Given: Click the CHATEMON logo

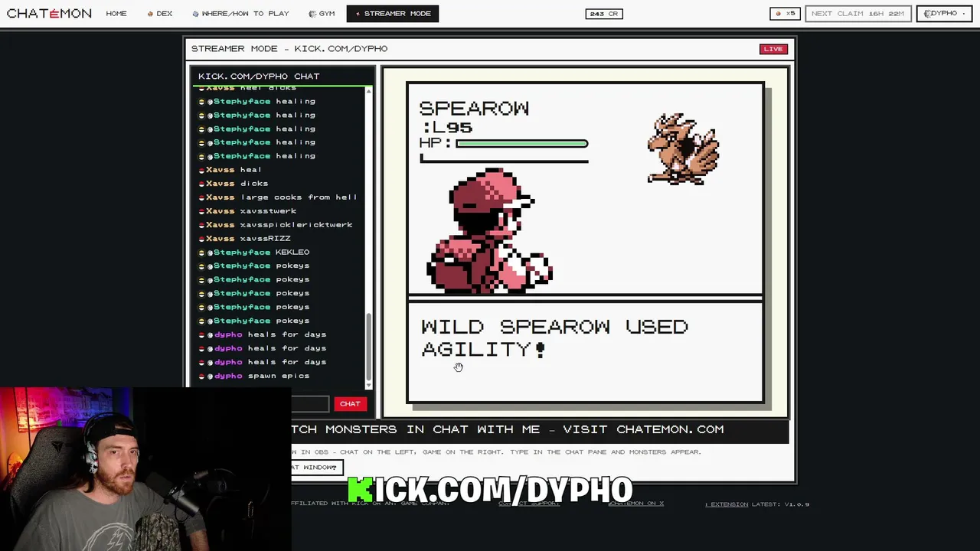Looking at the screenshot, I should [49, 13].
